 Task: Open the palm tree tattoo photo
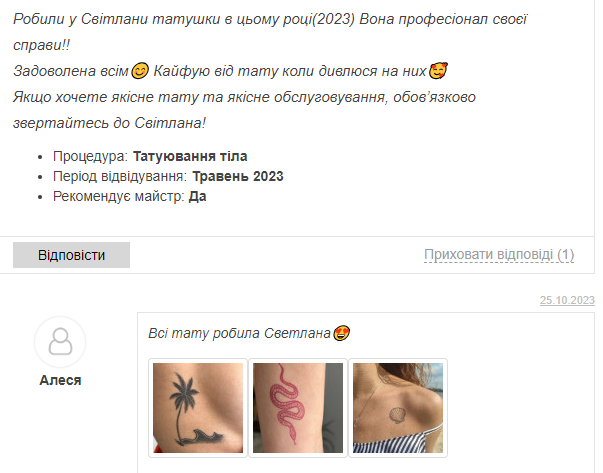(198, 408)
